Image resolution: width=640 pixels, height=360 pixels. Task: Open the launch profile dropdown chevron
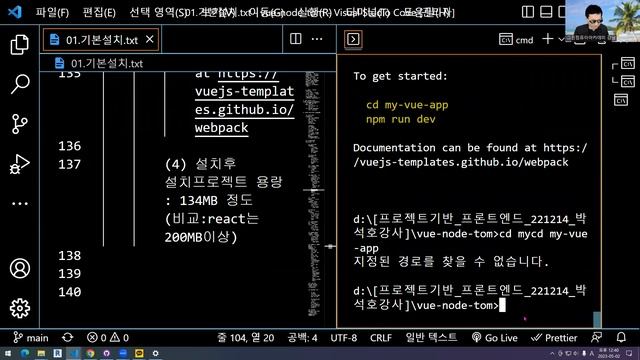point(561,40)
